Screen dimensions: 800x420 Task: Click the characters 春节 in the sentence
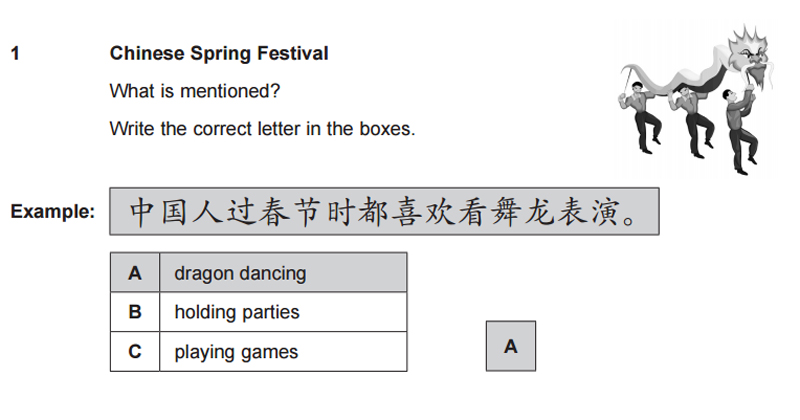coord(289,212)
